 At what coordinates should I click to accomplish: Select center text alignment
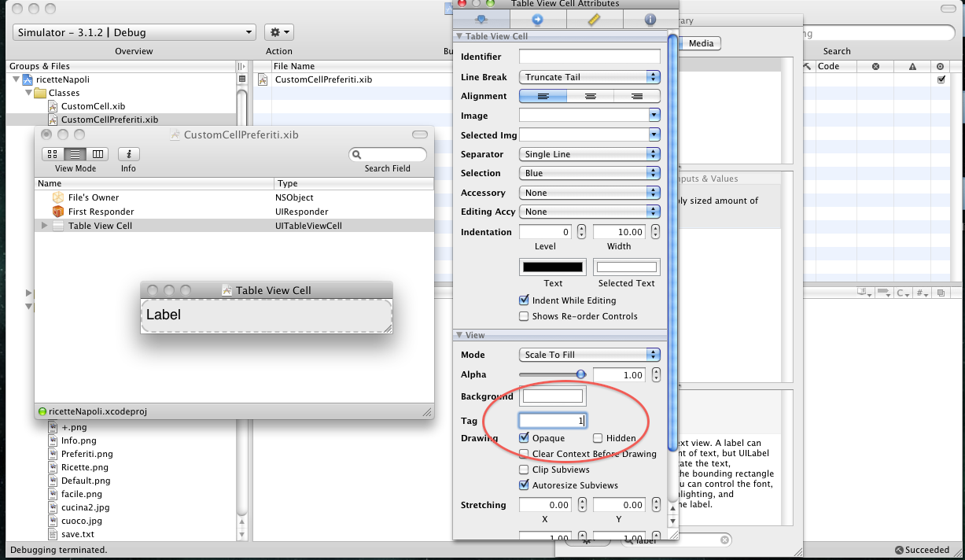coord(590,96)
